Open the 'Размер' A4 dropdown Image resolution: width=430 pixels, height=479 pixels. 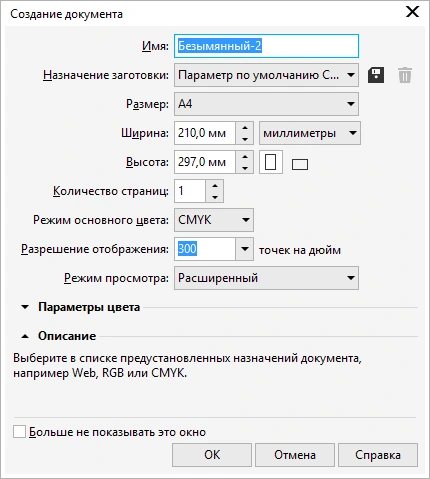click(x=266, y=104)
